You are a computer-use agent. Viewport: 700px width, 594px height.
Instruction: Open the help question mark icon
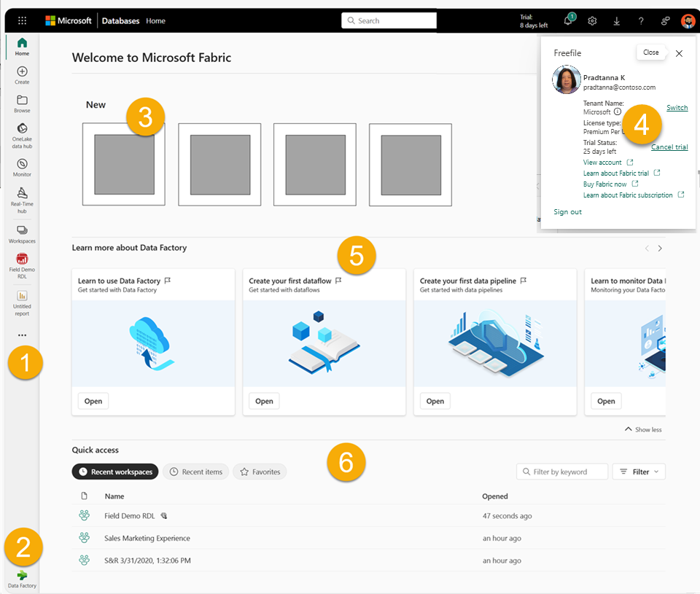pyautogui.click(x=641, y=21)
